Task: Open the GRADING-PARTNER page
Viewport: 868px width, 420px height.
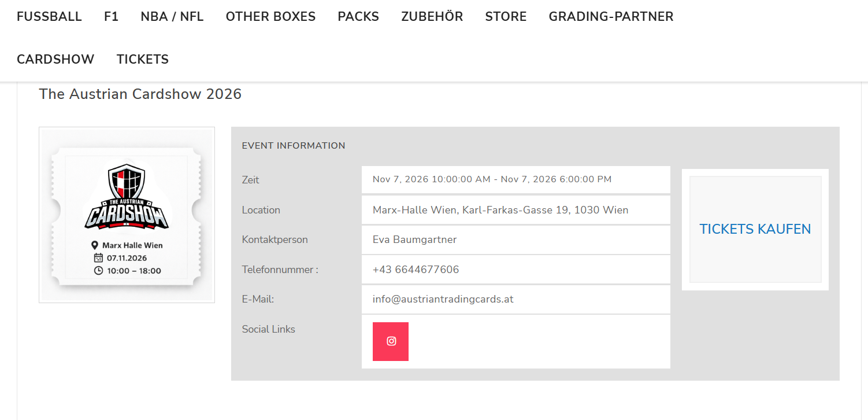Action: (611, 16)
